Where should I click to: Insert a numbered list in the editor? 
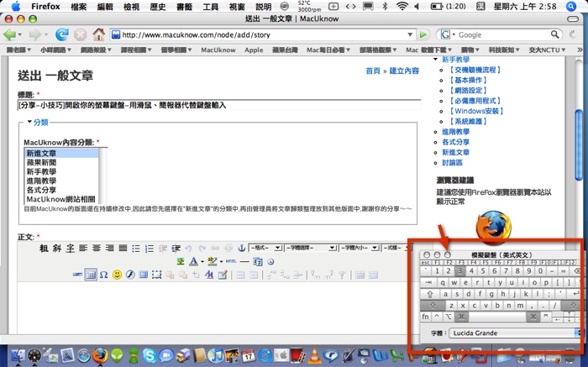tap(150, 248)
